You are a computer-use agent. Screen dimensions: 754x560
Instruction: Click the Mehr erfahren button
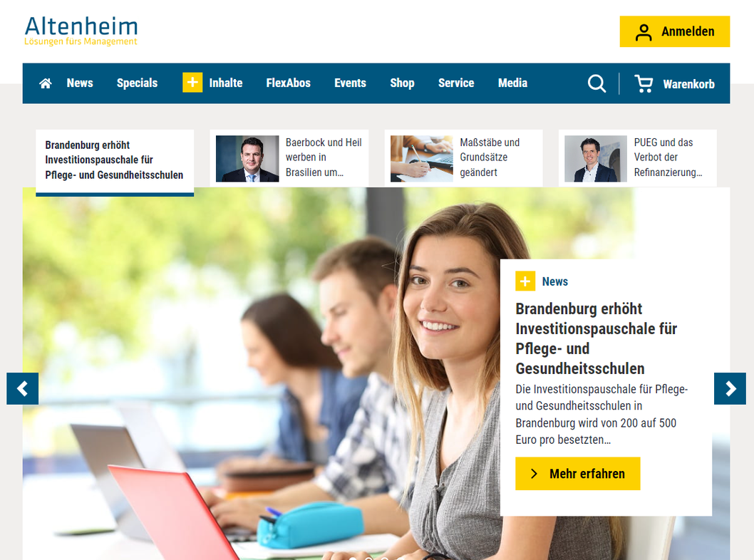click(577, 474)
